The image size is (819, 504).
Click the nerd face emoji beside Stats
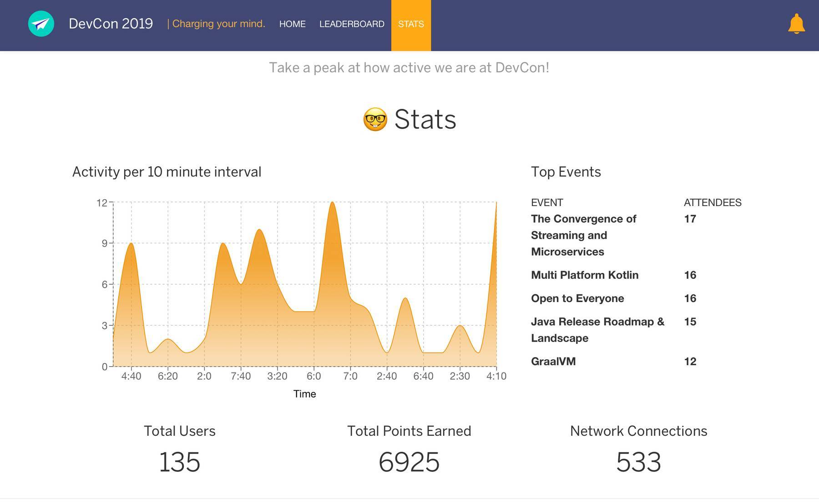(x=375, y=120)
